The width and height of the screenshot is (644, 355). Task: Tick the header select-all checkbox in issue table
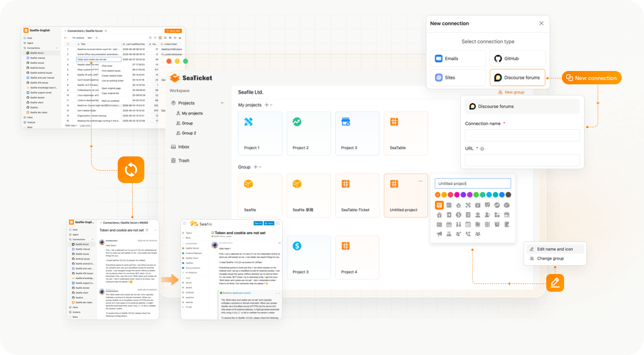[68, 44]
